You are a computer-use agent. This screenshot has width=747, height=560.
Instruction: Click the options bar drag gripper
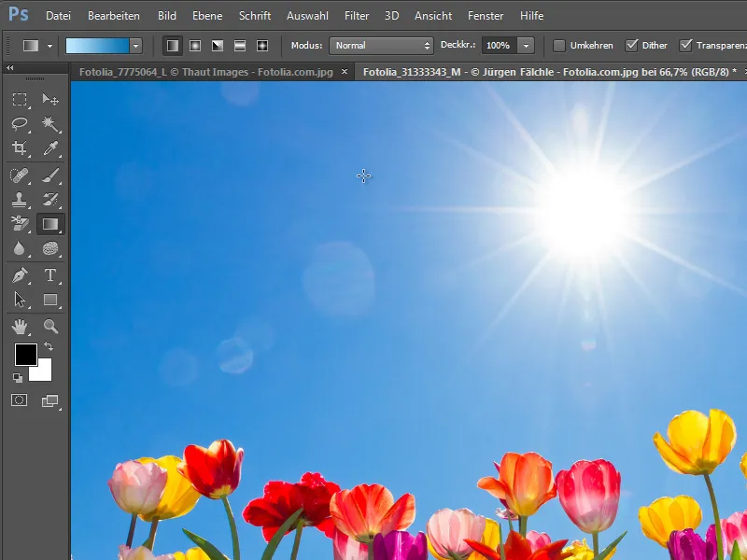click(x=8, y=46)
